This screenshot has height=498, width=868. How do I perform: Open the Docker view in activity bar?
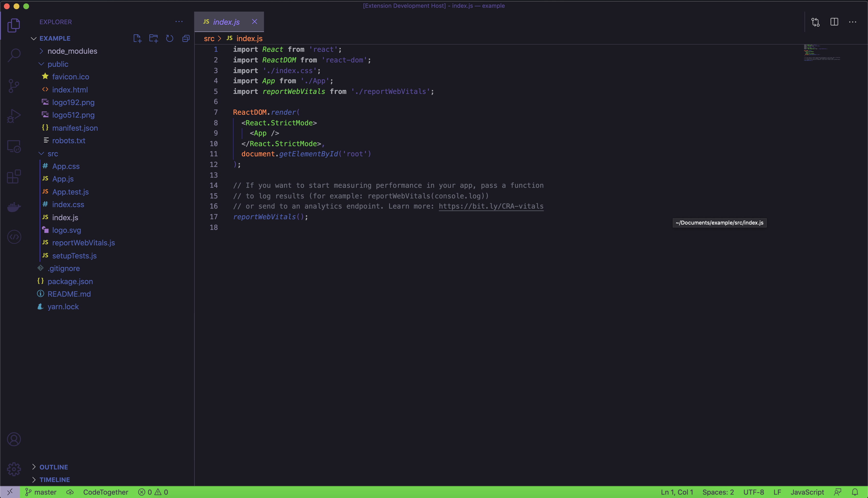14,207
